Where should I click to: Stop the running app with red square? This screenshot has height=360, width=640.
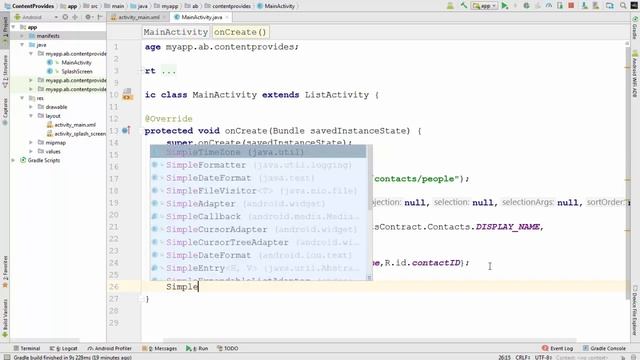click(x=571, y=6)
